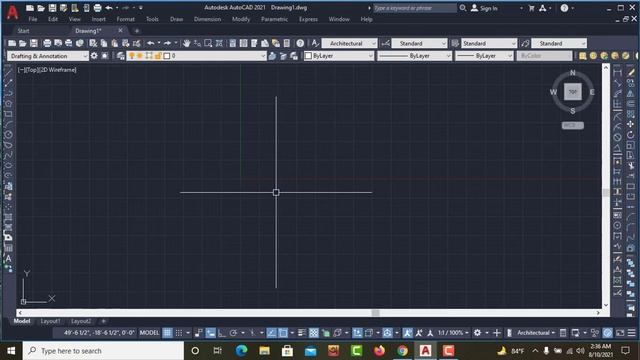Click the New drawing icon in the Standard toolbar
This screenshot has height=360, width=640.
click(12, 43)
